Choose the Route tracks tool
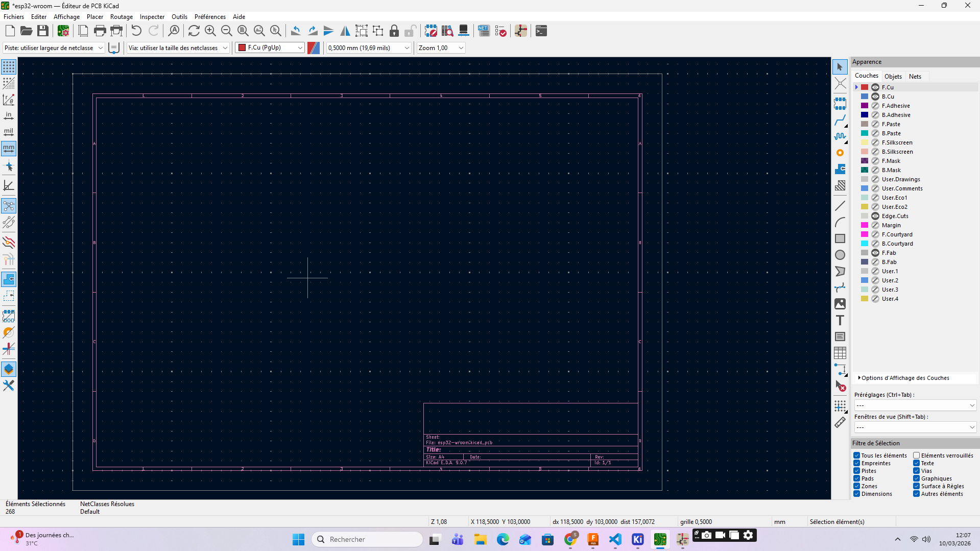Image resolution: width=980 pixels, height=551 pixels. [840, 121]
